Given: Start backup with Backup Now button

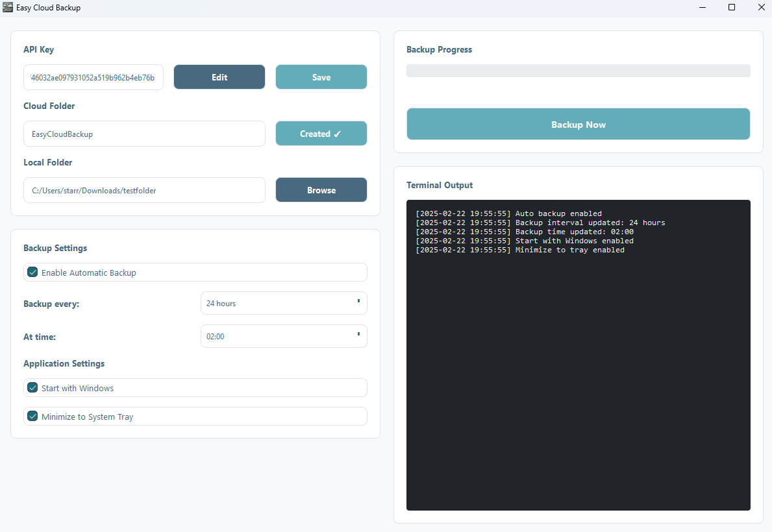Looking at the screenshot, I should [578, 124].
